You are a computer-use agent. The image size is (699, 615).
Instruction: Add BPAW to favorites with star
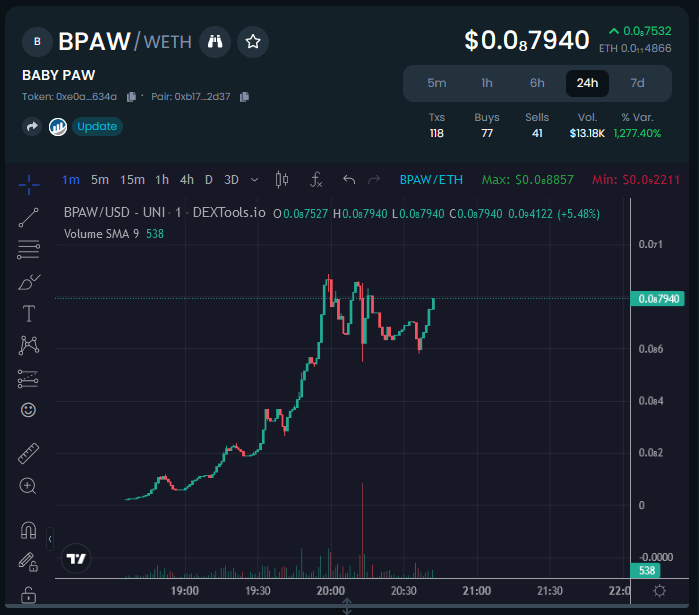click(x=253, y=42)
